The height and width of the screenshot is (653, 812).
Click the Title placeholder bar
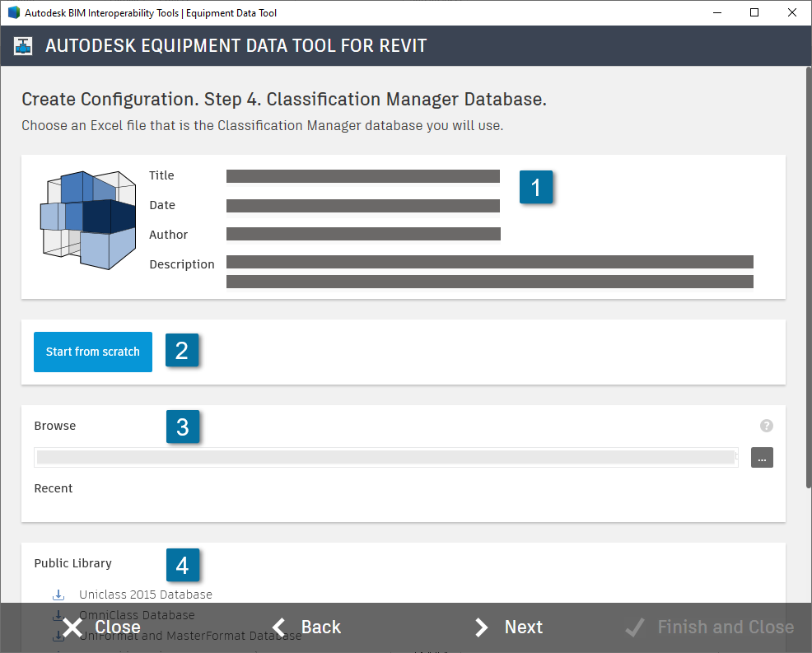363,175
